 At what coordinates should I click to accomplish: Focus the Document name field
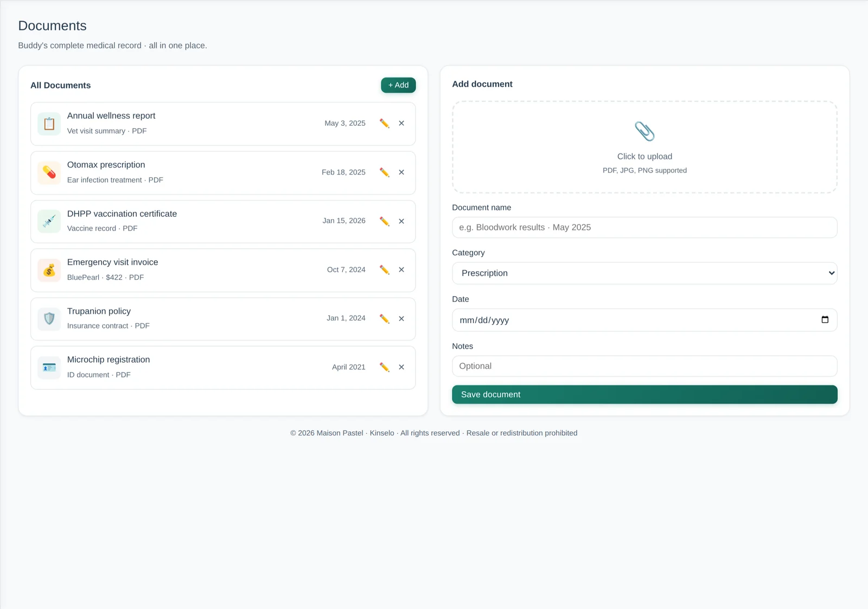(644, 227)
